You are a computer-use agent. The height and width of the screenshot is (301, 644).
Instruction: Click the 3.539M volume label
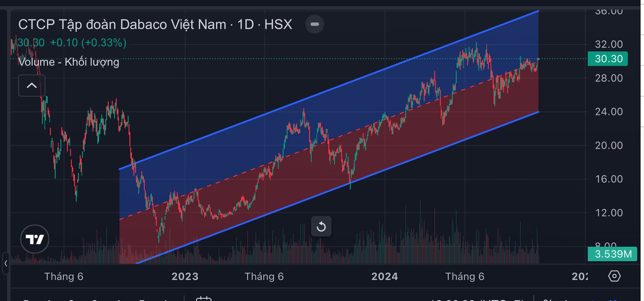coord(612,254)
